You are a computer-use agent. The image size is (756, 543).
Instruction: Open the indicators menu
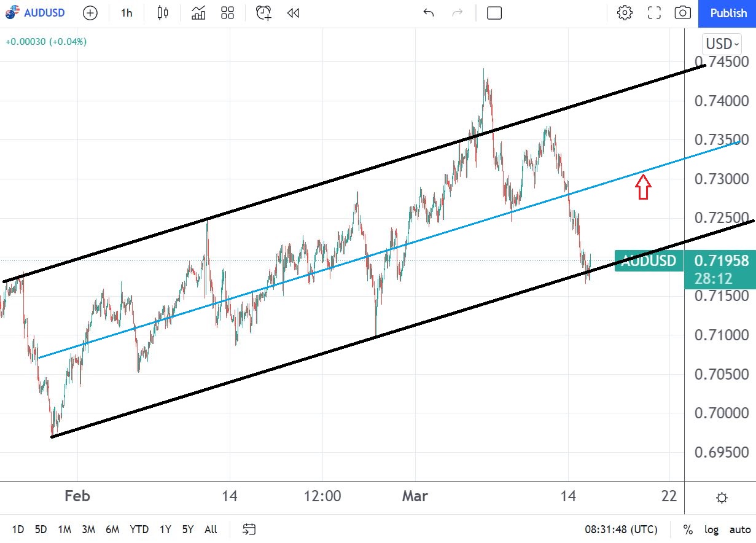tap(198, 13)
